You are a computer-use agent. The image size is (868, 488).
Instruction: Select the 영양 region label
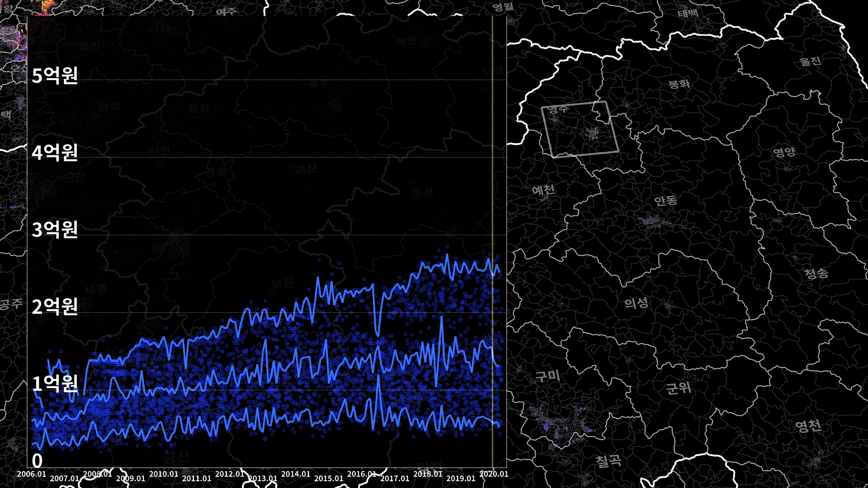point(784,152)
